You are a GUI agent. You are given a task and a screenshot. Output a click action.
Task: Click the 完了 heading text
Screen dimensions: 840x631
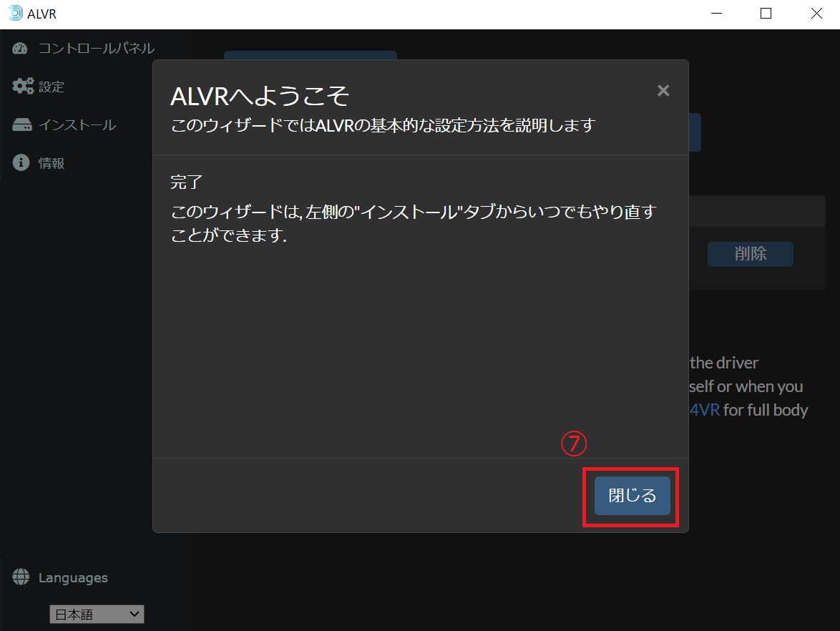[x=187, y=182]
